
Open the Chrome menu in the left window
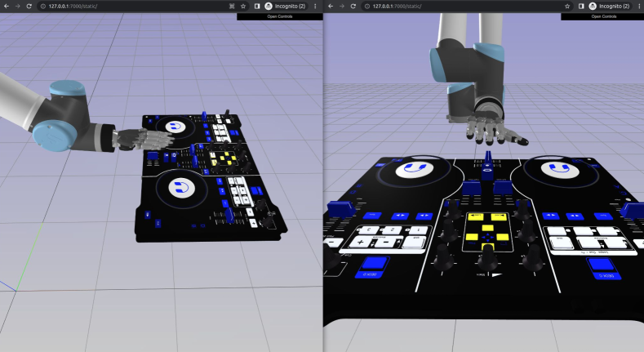pos(315,7)
